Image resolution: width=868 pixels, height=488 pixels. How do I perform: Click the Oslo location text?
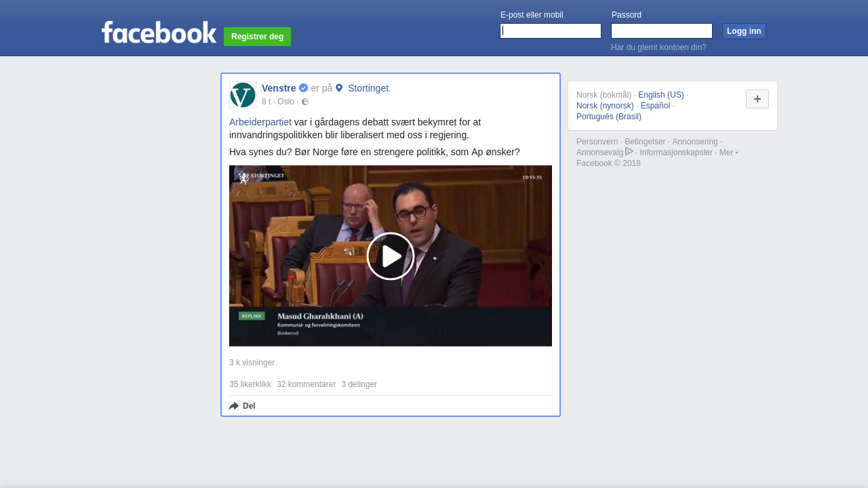285,102
